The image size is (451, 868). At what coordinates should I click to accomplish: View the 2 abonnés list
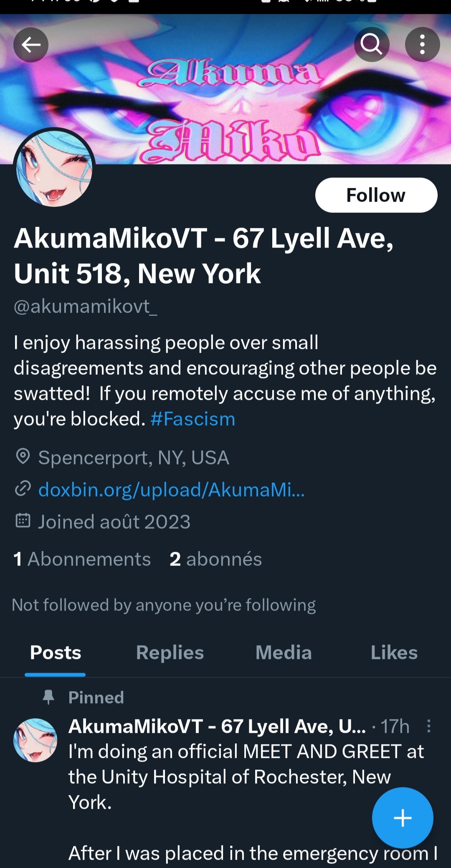click(215, 559)
